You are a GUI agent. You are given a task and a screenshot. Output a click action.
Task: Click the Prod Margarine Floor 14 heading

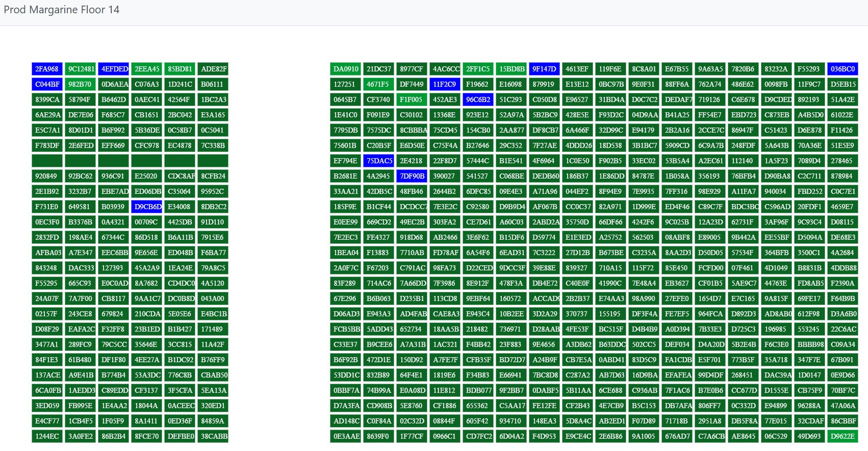62,10
